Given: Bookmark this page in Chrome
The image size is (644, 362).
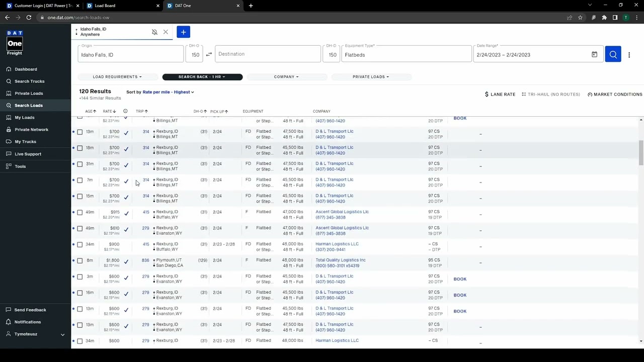Looking at the screenshot, I should tap(580, 17).
